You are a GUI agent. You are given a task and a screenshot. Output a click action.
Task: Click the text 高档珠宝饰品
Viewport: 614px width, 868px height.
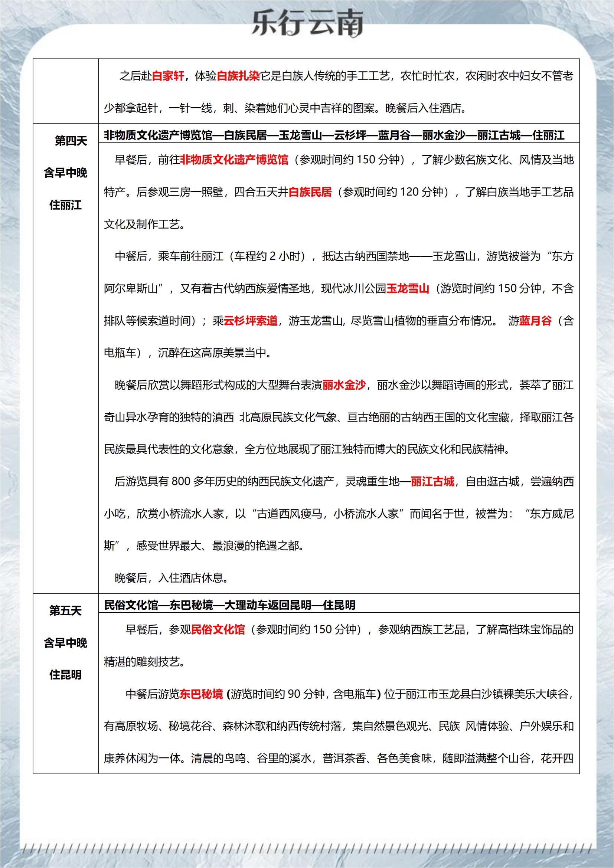(x=531, y=629)
